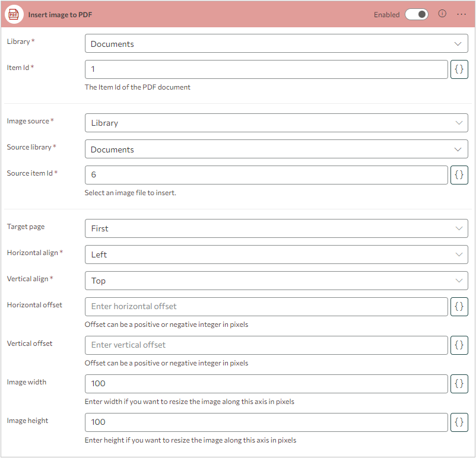Open expression editor for Image width

(459, 384)
